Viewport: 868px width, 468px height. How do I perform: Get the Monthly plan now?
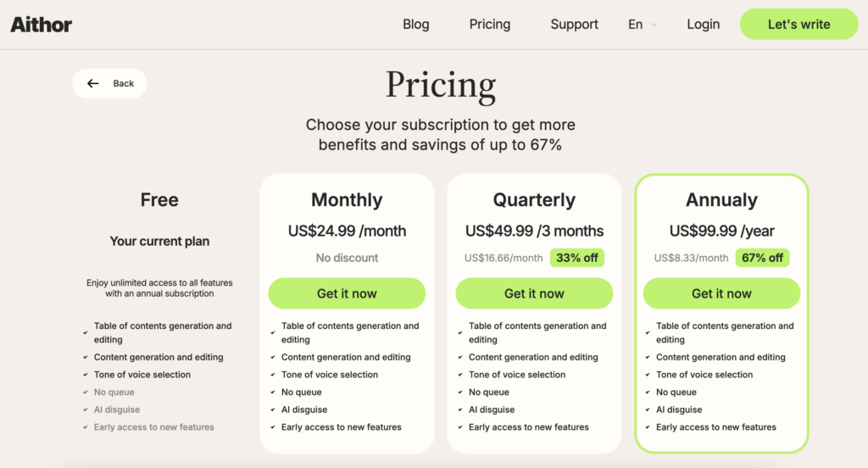click(347, 293)
